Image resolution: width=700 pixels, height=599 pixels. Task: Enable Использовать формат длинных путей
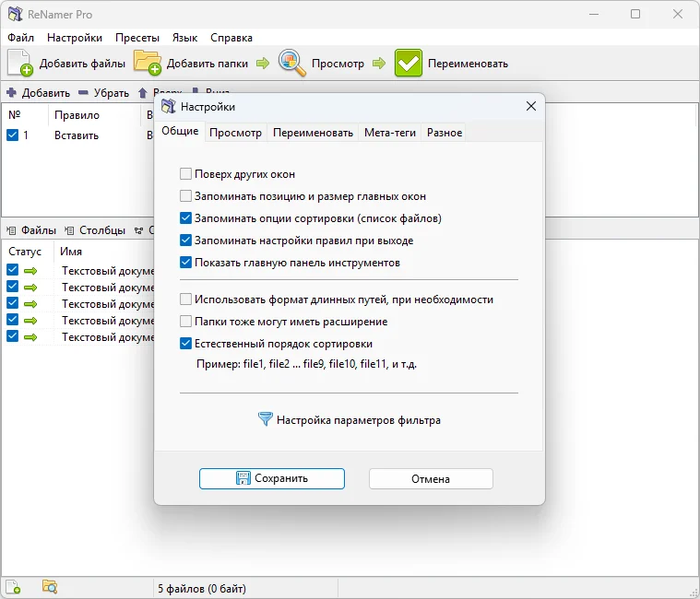(185, 299)
